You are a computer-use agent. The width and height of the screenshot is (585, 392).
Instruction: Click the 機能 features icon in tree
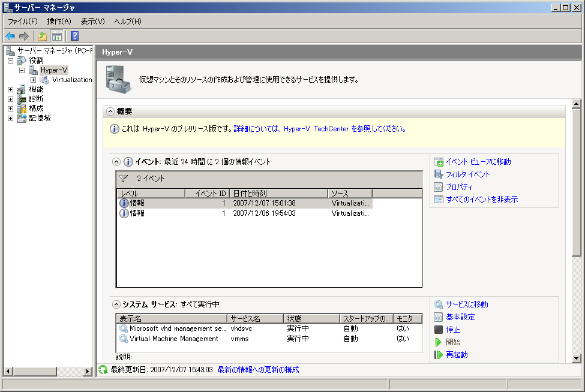pos(22,89)
